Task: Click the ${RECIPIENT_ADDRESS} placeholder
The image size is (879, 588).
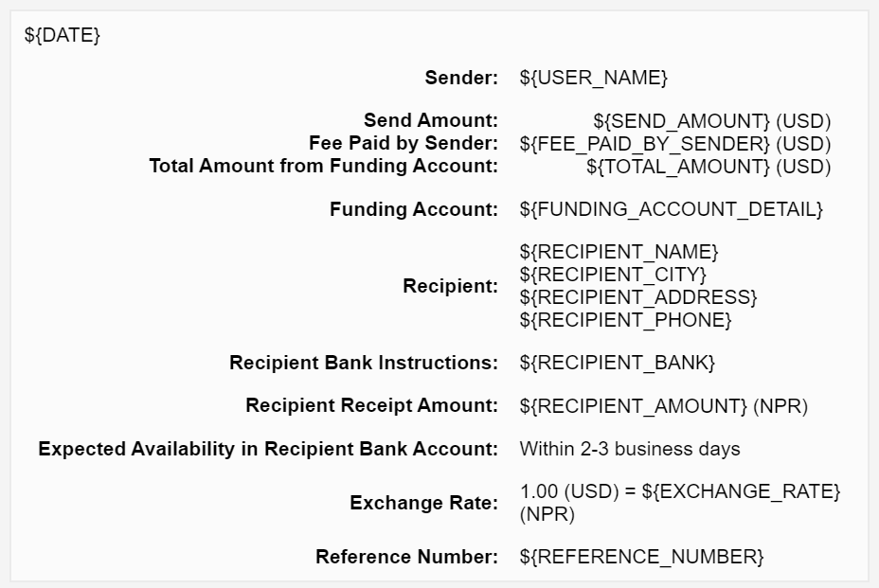Action: 638,297
